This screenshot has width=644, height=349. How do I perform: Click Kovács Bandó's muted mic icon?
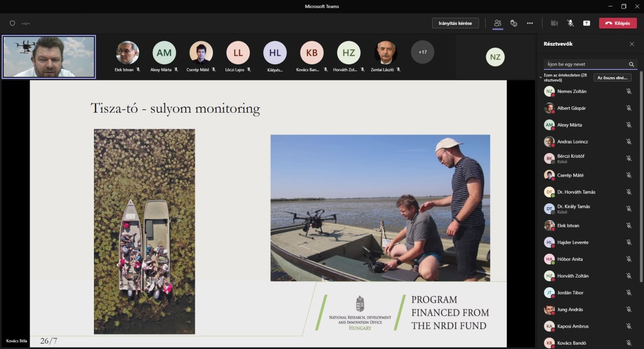click(628, 343)
